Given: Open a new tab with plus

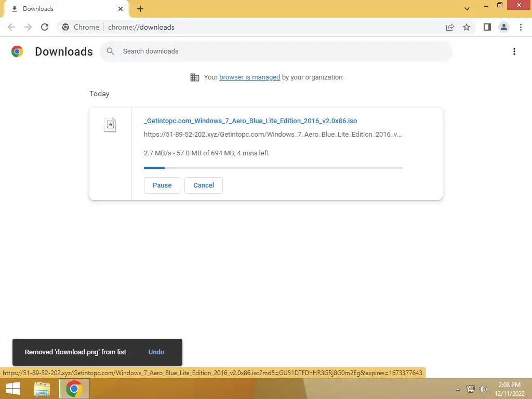Looking at the screenshot, I should (140, 9).
